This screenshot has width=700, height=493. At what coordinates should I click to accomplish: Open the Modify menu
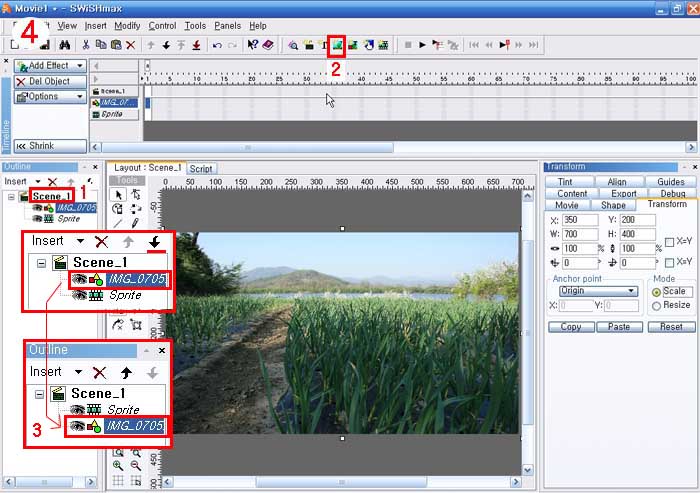coord(127,26)
